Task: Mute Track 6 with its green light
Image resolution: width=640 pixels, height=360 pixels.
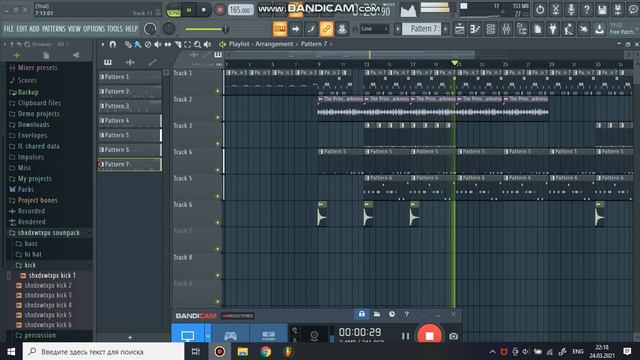Action: [x=218, y=223]
